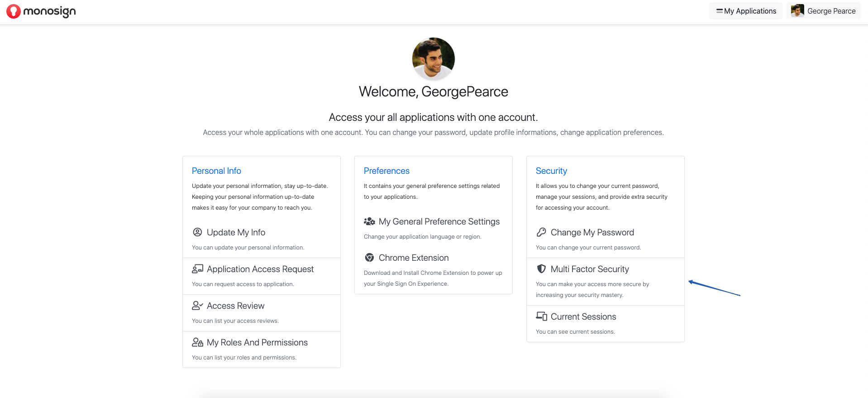Image resolution: width=868 pixels, height=398 pixels.
Task: Click the Application Access Request icon
Action: (197, 269)
